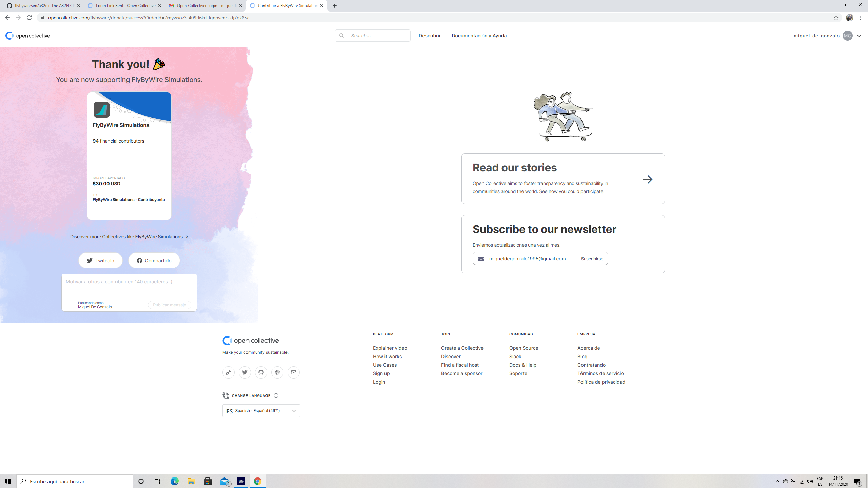The width and height of the screenshot is (868, 488).
Task: Click the Read our stories arrow
Action: (647, 179)
